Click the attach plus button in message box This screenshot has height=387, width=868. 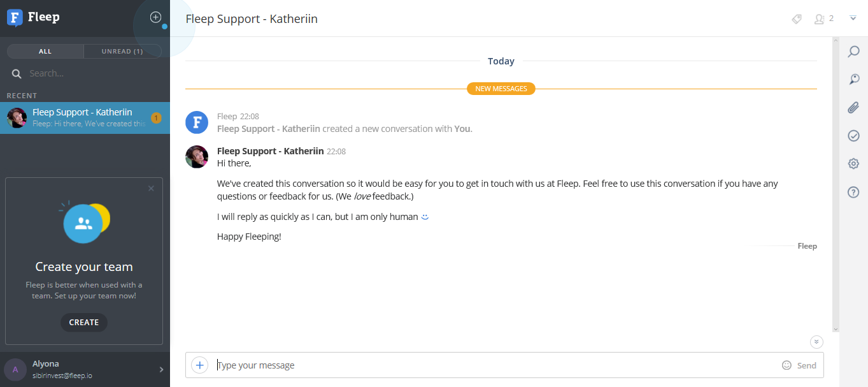point(200,365)
